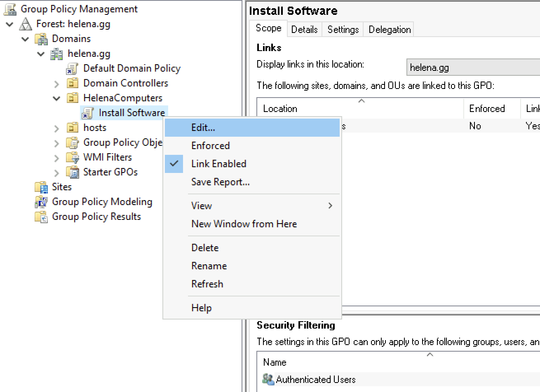The image size is (540, 392).
Task: Click the Location column header
Action: 280,109
